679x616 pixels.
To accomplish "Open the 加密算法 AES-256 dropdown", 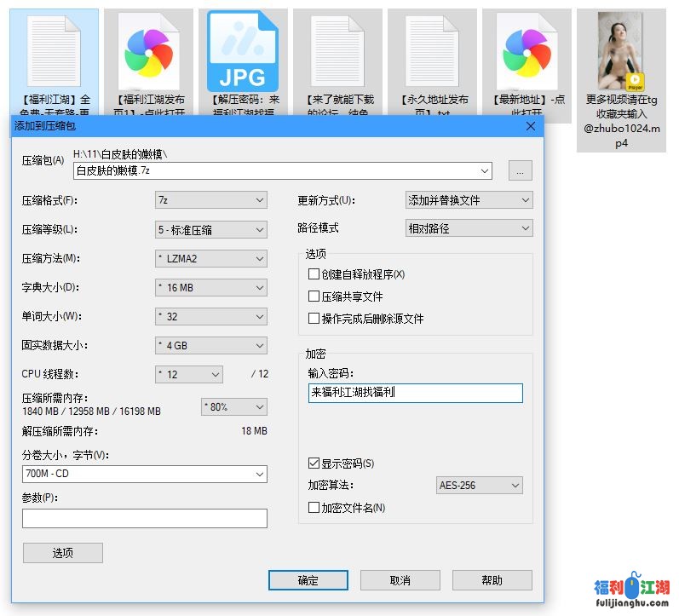I will pos(479,486).
